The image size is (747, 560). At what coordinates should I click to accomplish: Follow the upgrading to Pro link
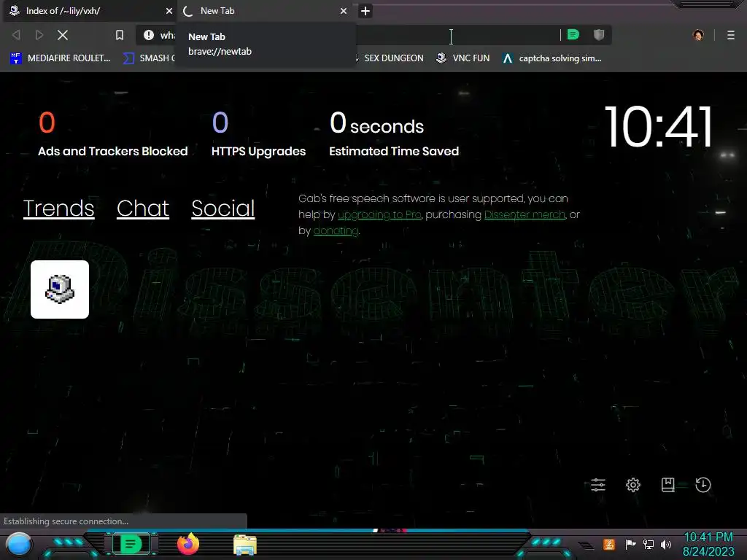[379, 215]
